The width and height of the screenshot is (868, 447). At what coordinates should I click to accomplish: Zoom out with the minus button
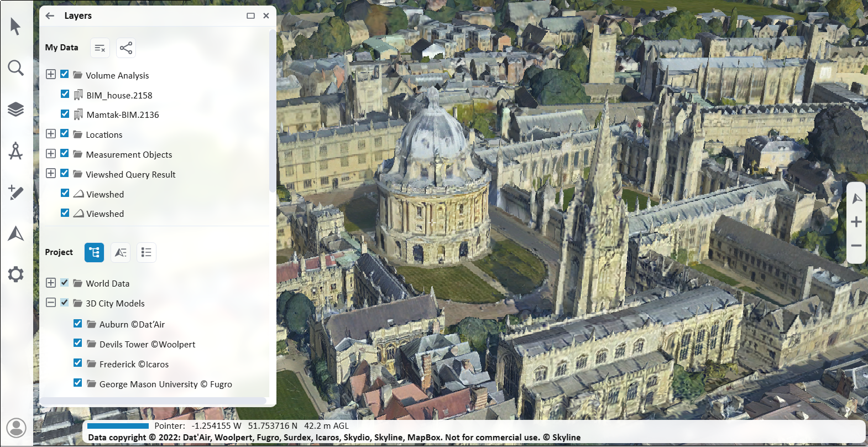pos(856,245)
